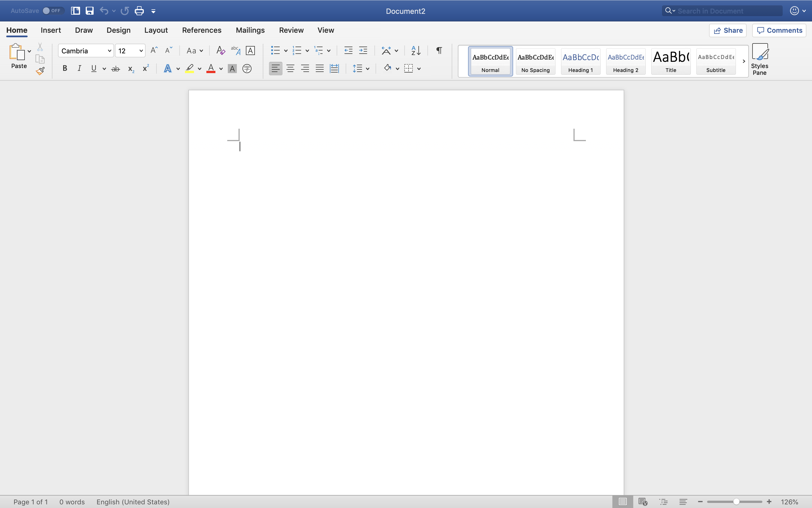The height and width of the screenshot is (508, 812).
Task: Toggle Show paragraph marks pilcrow
Action: click(x=439, y=51)
